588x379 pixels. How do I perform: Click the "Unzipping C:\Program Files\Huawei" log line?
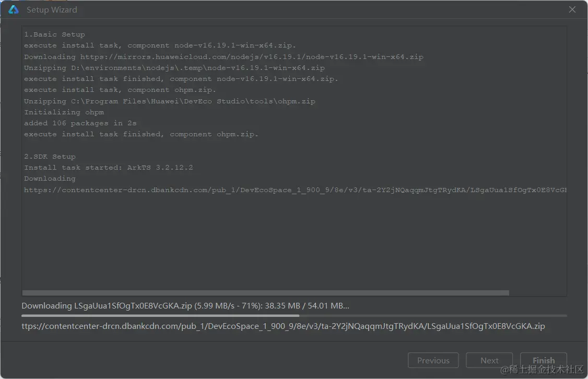coord(170,101)
